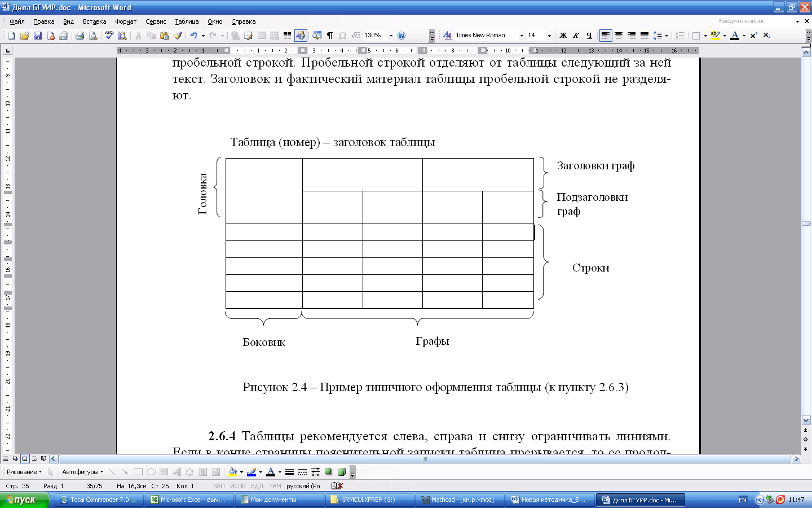Toggle Italic (К) formatting
The width and height of the screenshot is (812, 508).
click(x=576, y=36)
